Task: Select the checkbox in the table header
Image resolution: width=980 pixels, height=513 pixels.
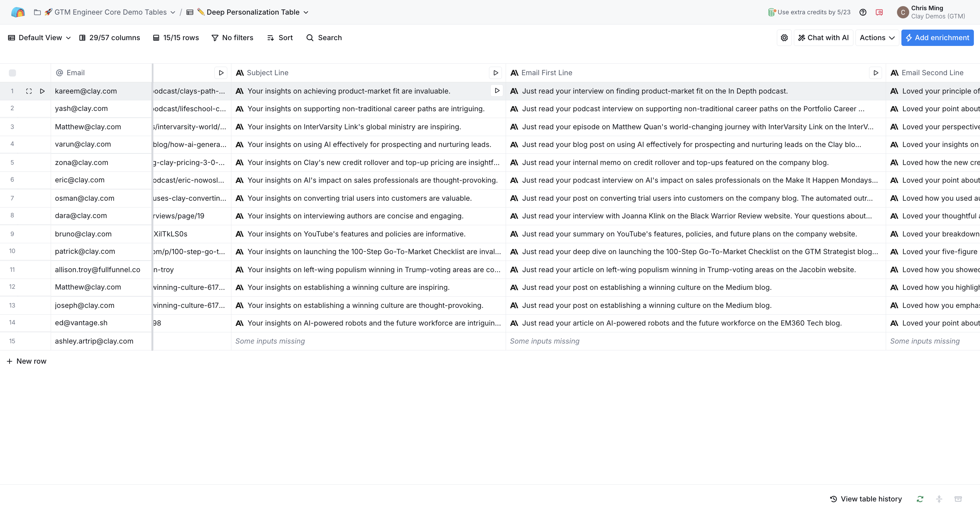Action: click(13, 73)
